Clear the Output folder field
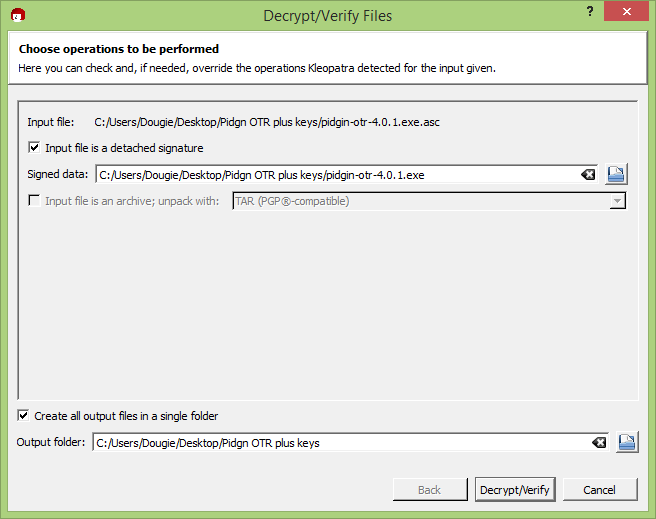 (599, 442)
